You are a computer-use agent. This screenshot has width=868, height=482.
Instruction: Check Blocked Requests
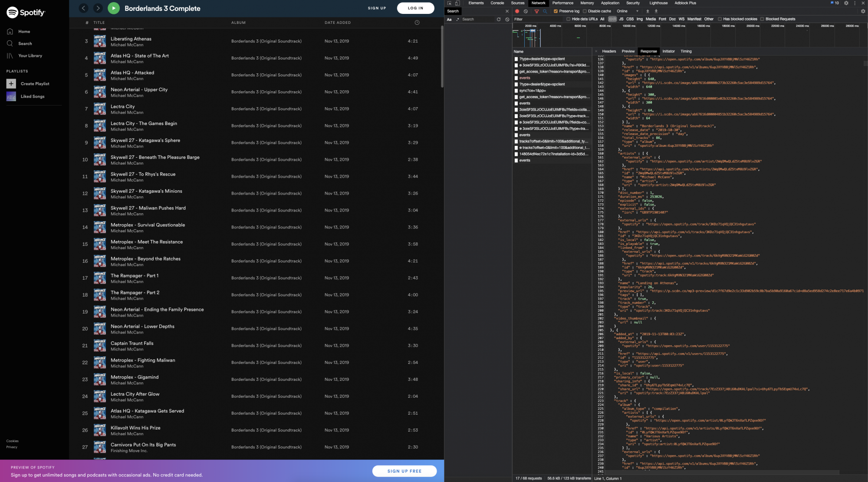click(x=762, y=19)
